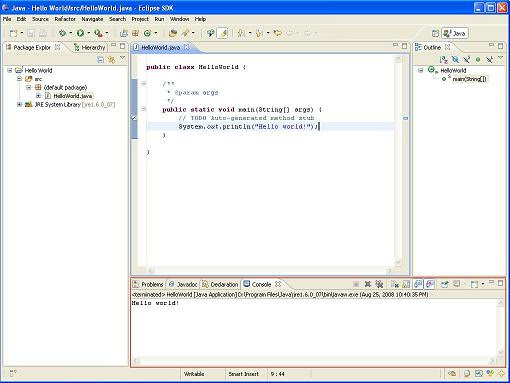Toggle Hide Static Members in Outline

coord(467,59)
